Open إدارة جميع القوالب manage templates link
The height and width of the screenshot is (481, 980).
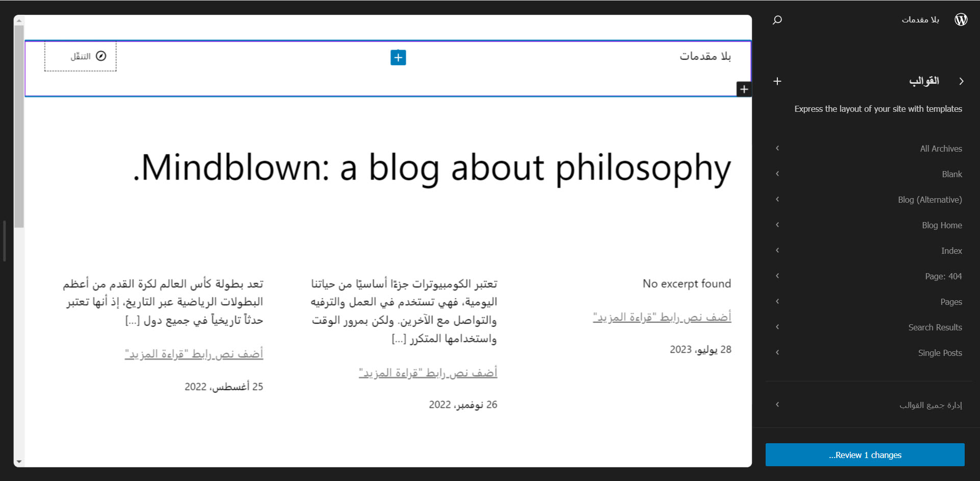pos(930,405)
